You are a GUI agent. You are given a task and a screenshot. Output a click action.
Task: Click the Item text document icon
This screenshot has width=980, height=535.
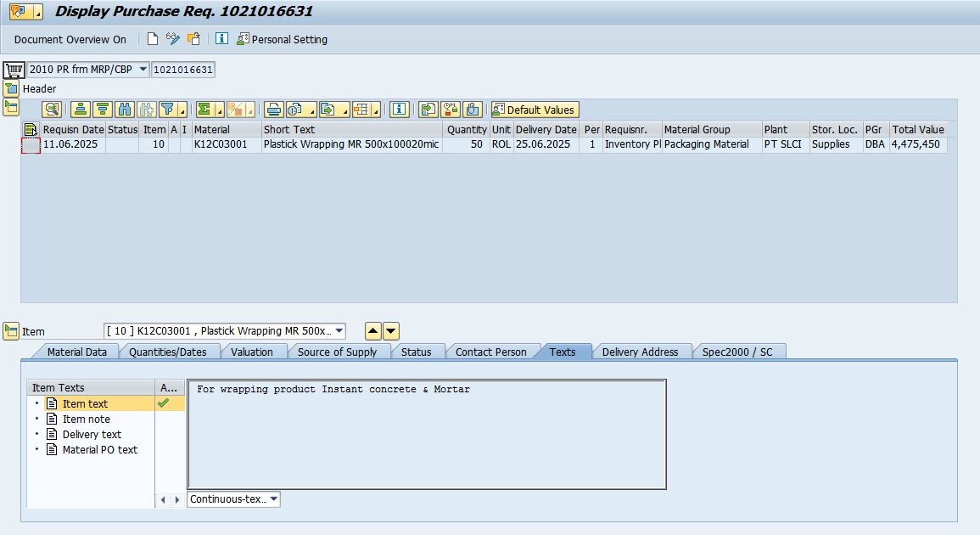(x=52, y=403)
